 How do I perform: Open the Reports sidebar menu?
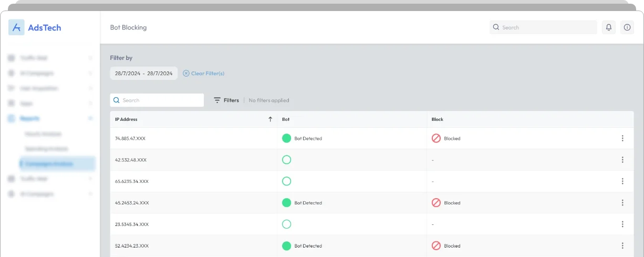coord(50,119)
